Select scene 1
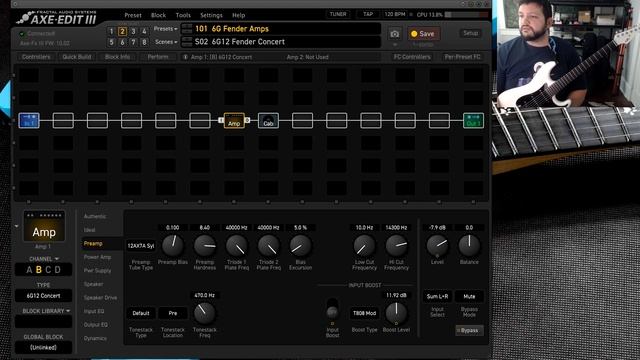The width and height of the screenshot is (640, 360). (x=111, y=31)
